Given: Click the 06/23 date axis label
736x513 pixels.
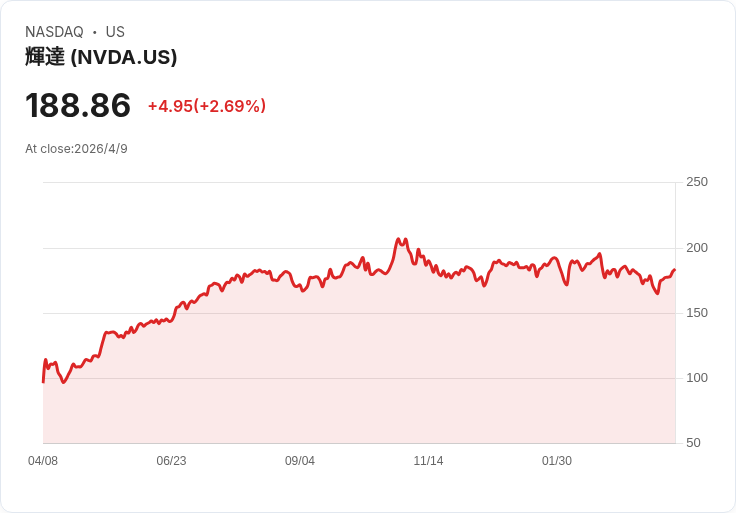Looking at the screenshot, I should pyautogui.click(x=171, y=461).
